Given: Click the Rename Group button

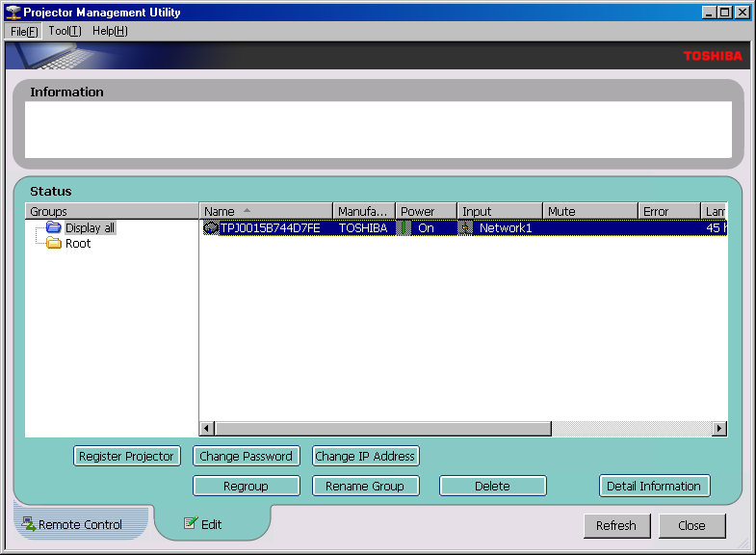Looking at the screenshot, I should pos(365,486).
